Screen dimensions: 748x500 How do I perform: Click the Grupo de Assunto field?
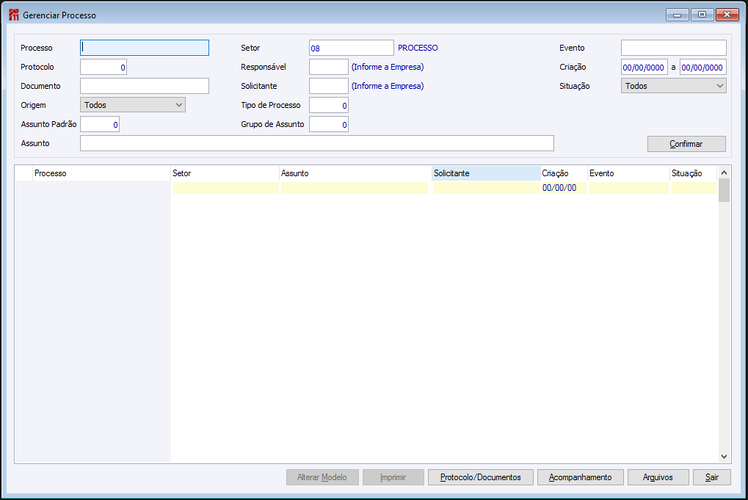[x=329, y=125]
